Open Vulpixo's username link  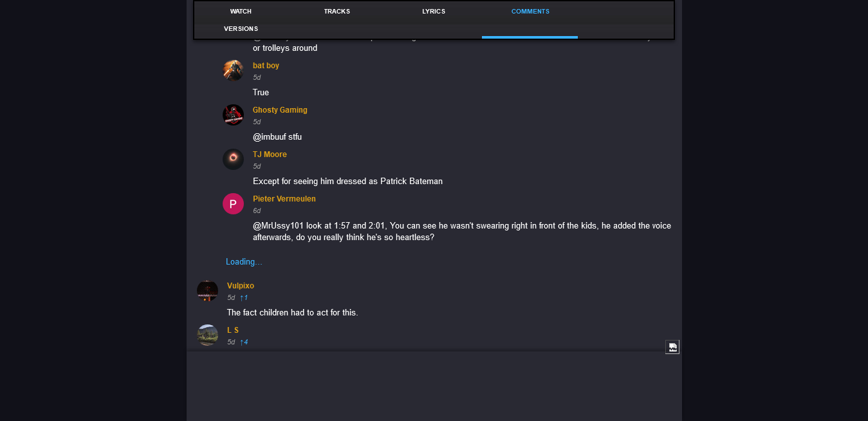(x=241, y=286)
